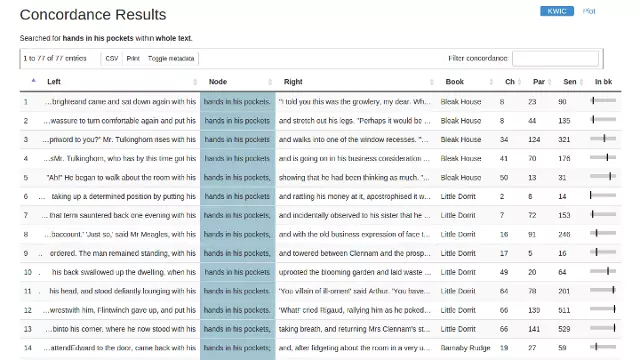Click the Book column header label
Viewport: 640px width, 360px height.
[x=454, y=82]
